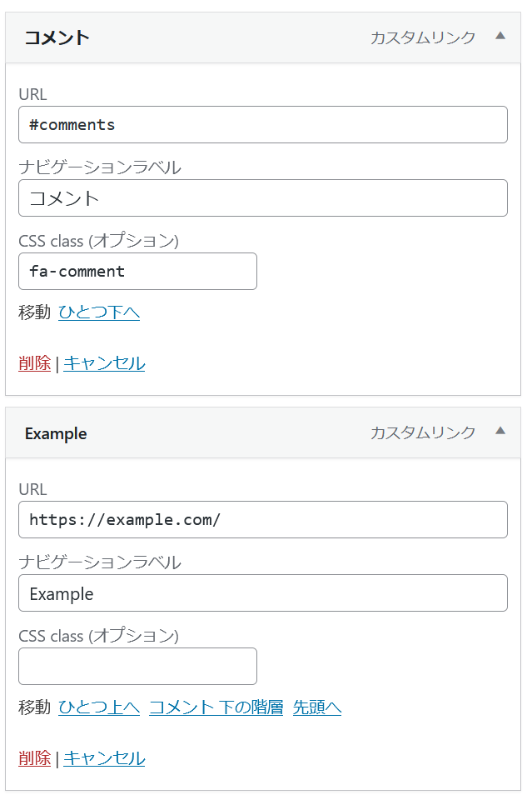The height and width of the screenshot is (795, 532).
Task: Cancel editing the Example menu item
Action: pos(104,758)
